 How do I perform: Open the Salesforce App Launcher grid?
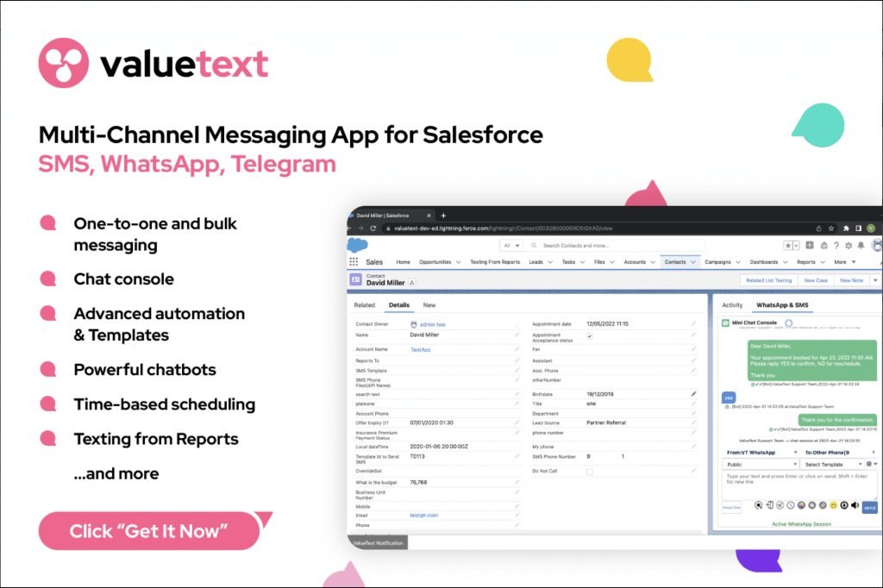354,261
